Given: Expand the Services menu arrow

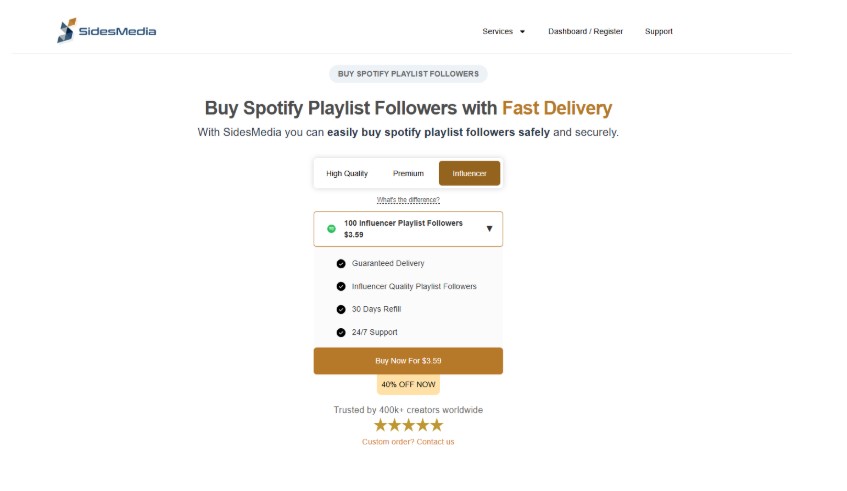Looking at the screenshot, I should 522,32.
